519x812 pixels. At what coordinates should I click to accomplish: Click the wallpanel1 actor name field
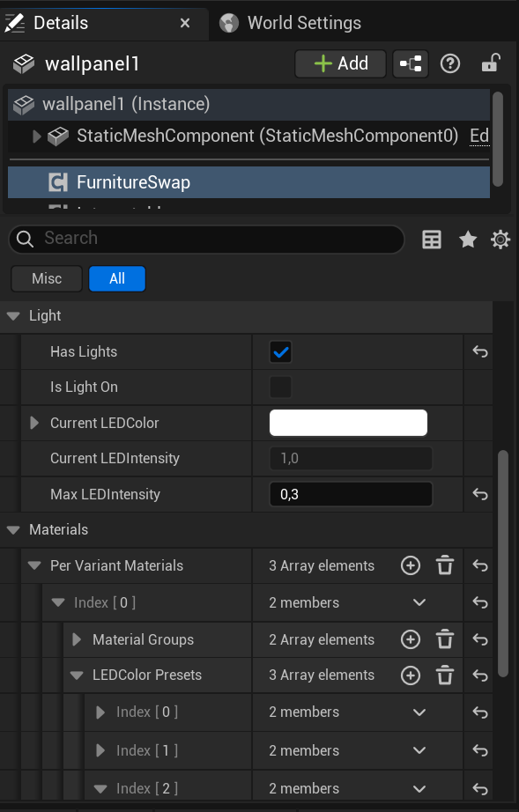click(x=93, y=64)
